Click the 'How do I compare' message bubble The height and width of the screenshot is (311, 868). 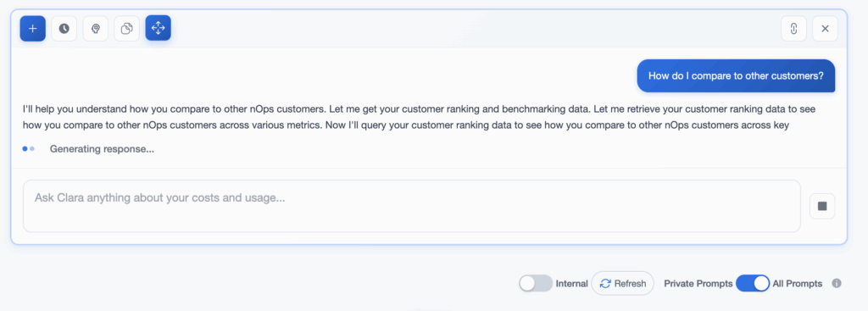[x=736, y=75]
